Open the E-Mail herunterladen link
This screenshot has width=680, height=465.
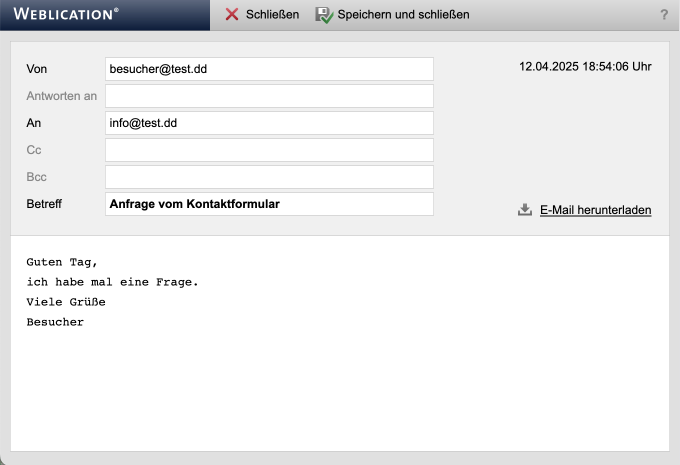(x=595, y=210)
